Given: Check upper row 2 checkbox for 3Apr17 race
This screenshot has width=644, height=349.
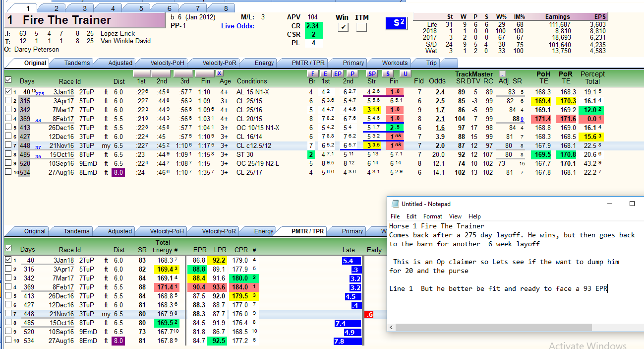Looking at the screenshot, I should [7, 101].
